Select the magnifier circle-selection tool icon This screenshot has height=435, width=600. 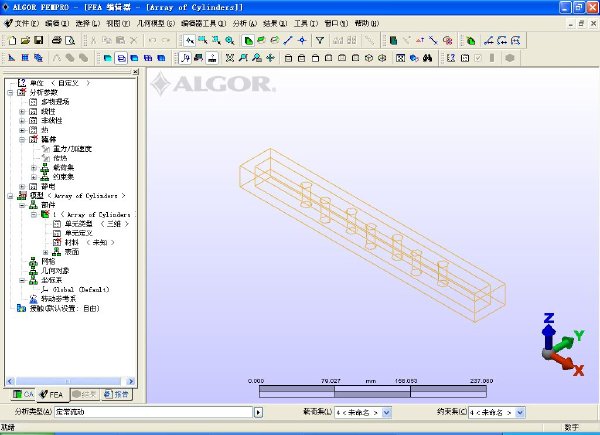click(x=230, y=40)
